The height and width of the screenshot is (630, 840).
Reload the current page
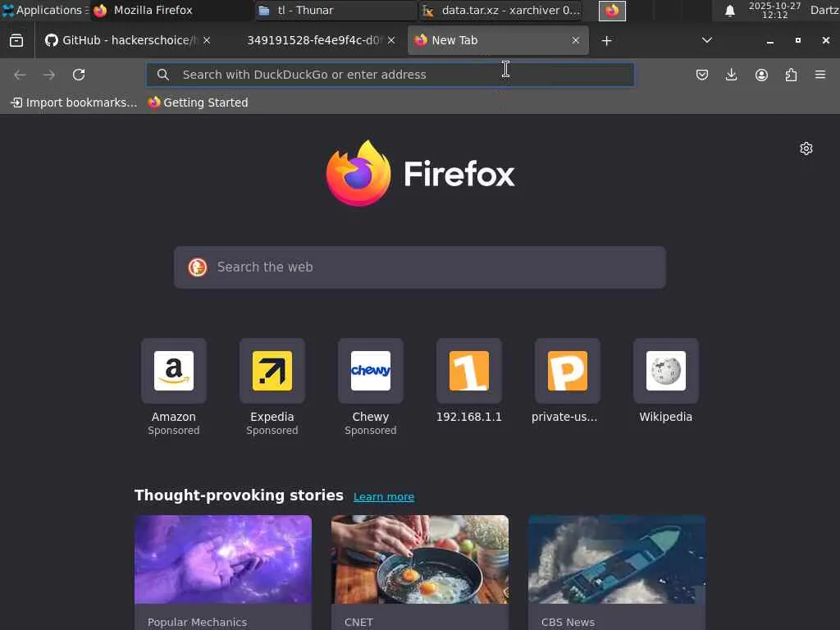point(79,75)
